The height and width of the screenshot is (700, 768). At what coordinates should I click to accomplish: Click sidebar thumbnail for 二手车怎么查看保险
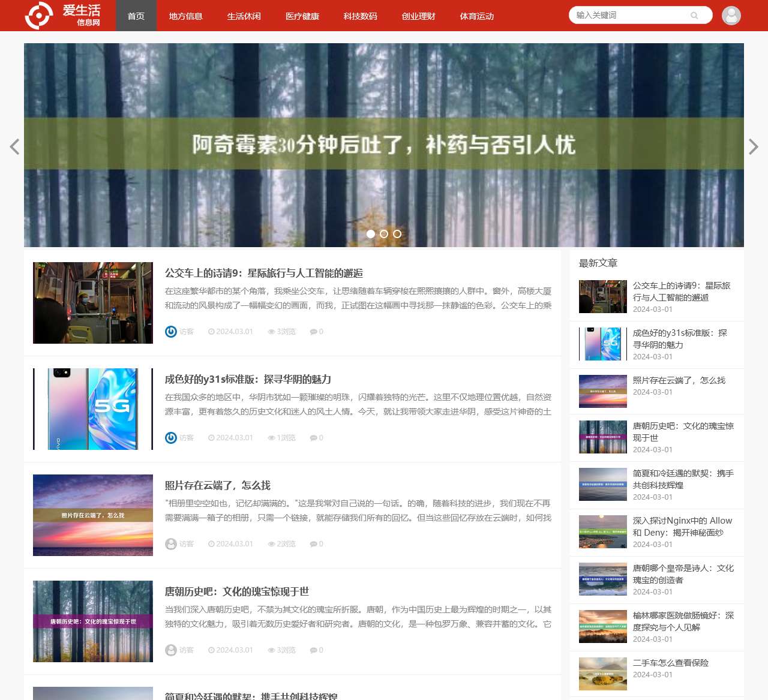click(x=603, y=674)
